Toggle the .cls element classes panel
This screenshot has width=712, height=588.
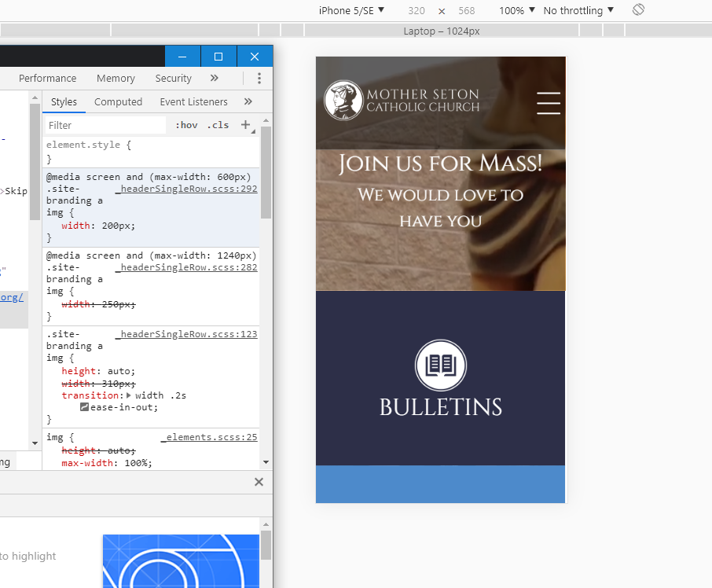point(218,125)
